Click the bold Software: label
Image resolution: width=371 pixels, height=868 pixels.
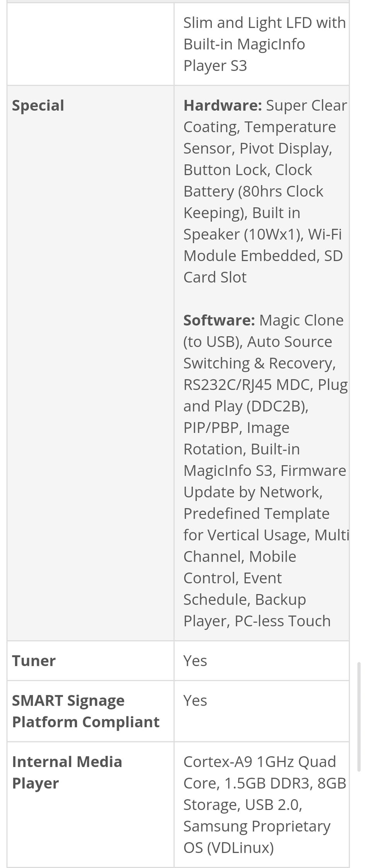pyautogui.click(x=219, y=320)
